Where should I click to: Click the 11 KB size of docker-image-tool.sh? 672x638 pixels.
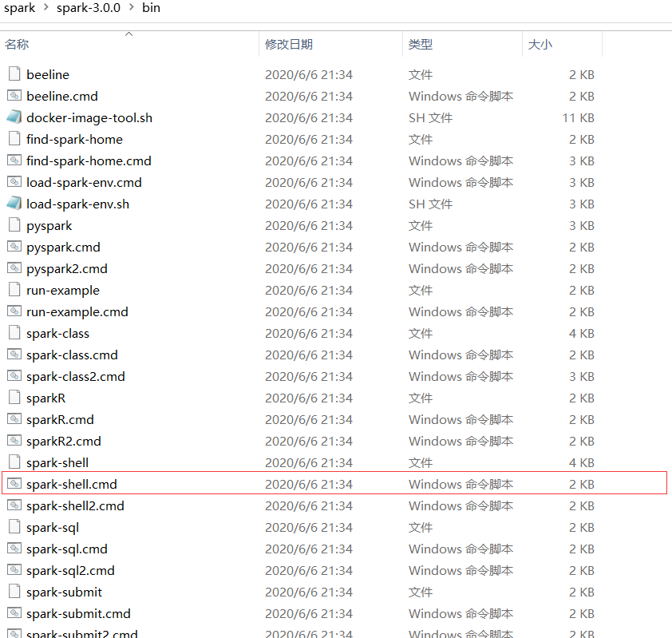click(578, 118)
